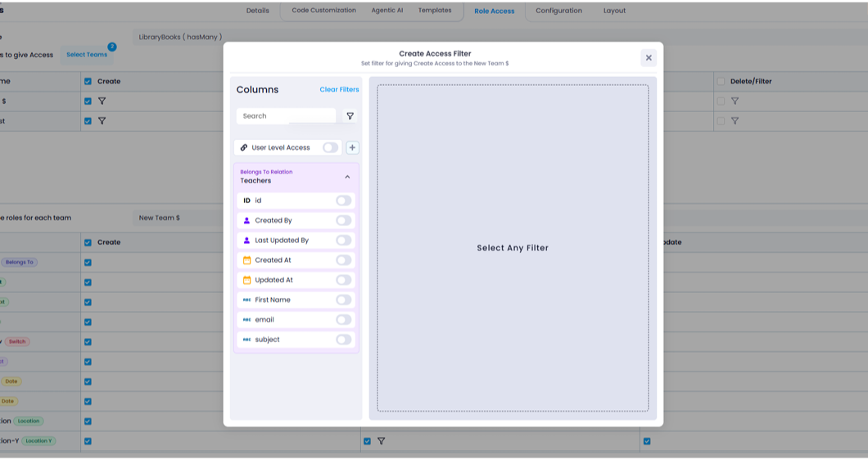Uncheck the Create header checkbox in roles table
868x460 pixels.
[88, 242]
